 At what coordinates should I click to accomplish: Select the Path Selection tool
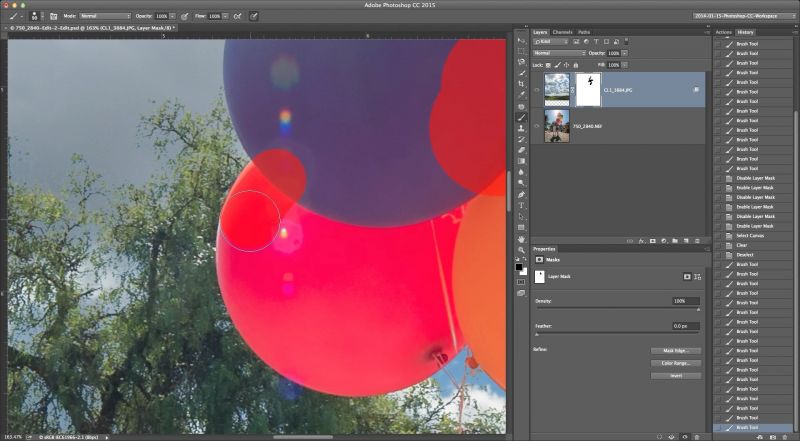[x=521, y=216]
